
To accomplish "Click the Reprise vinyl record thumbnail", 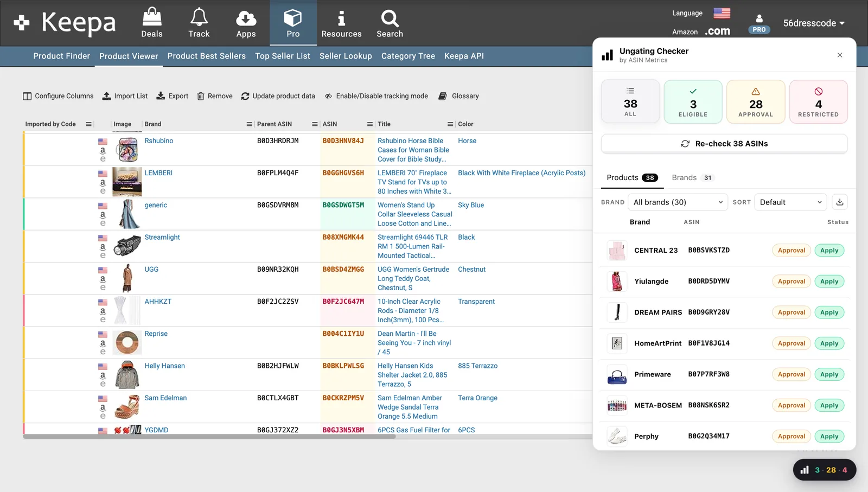I will tap(127, 342).
